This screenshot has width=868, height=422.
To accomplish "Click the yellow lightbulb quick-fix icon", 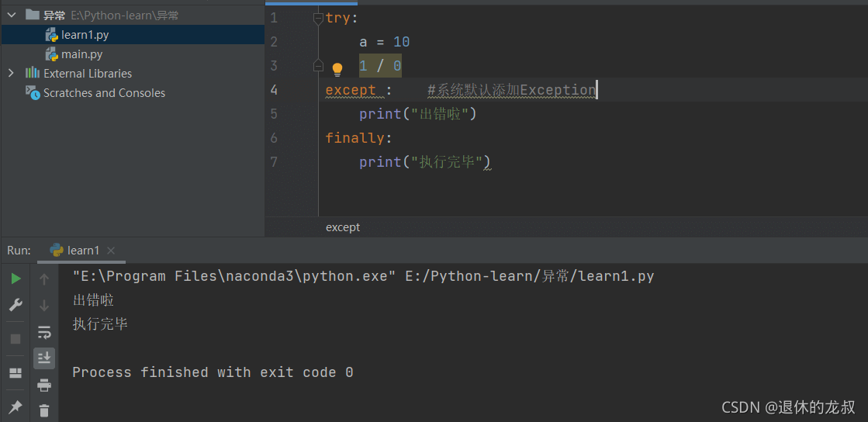I will (337, 69).
